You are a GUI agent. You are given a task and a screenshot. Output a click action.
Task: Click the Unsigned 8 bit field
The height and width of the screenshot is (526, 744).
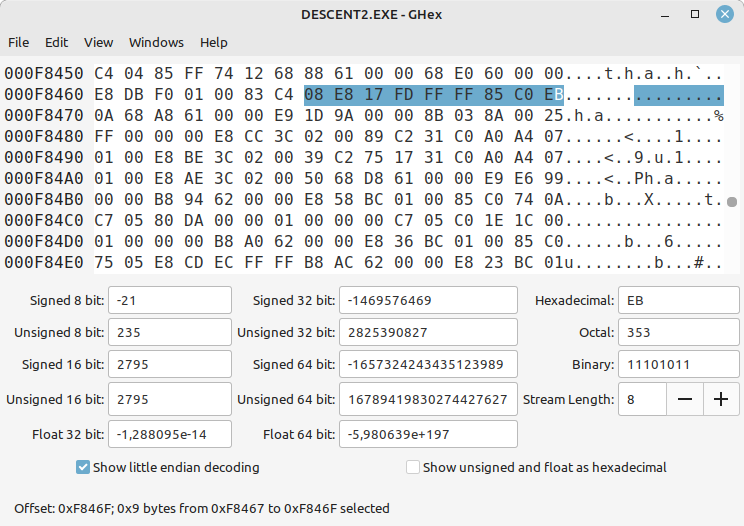pos(170,332)
